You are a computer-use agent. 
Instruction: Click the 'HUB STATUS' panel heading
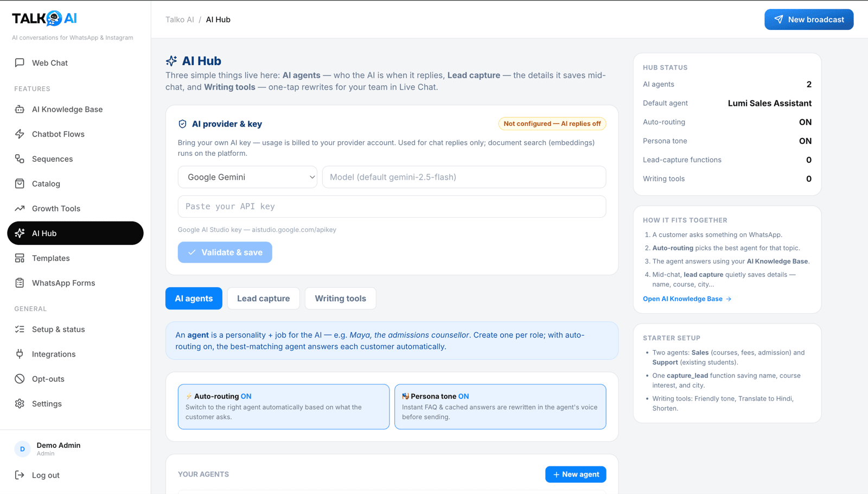[x=665, y=68]
